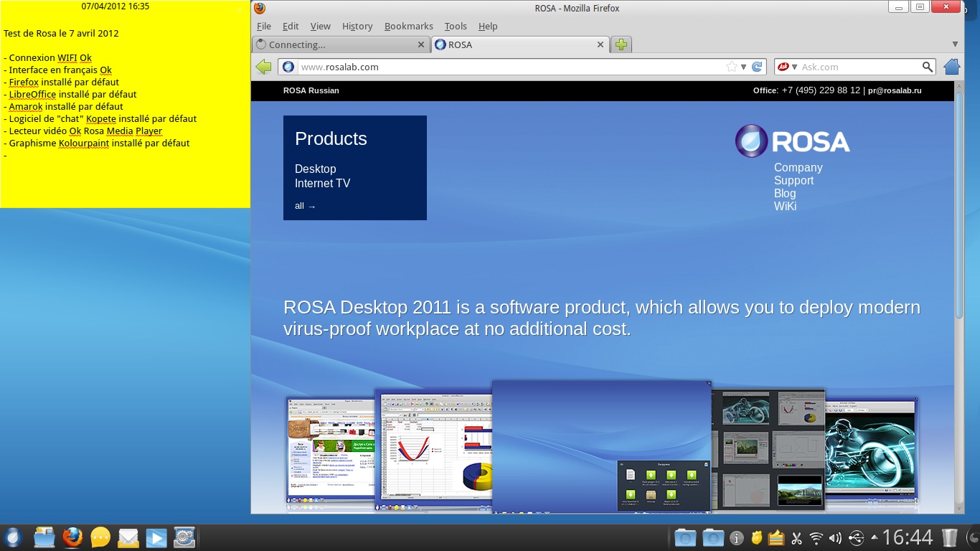Viewport: 980px width, 551px height.
Task: Open the address bar history dropdown arrow
Action: coord(744,67)
